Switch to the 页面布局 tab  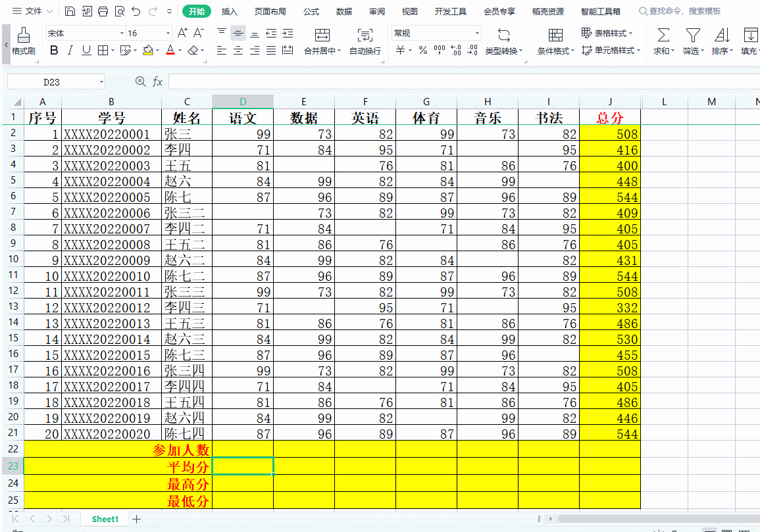(270, 11)
